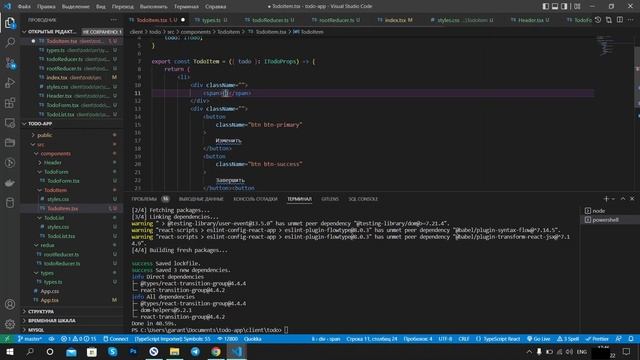Toggle Go Live server in status bar

point(539,339)
